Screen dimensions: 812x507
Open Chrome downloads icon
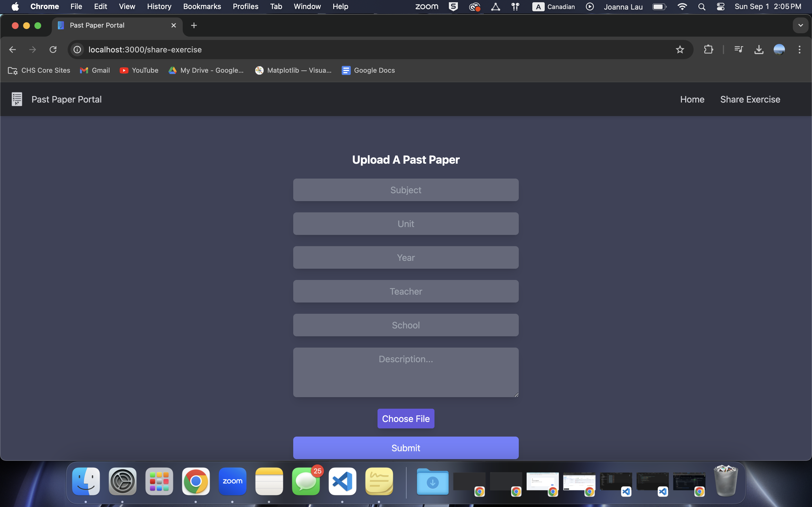pyautogui.click(x=759, y=50)
